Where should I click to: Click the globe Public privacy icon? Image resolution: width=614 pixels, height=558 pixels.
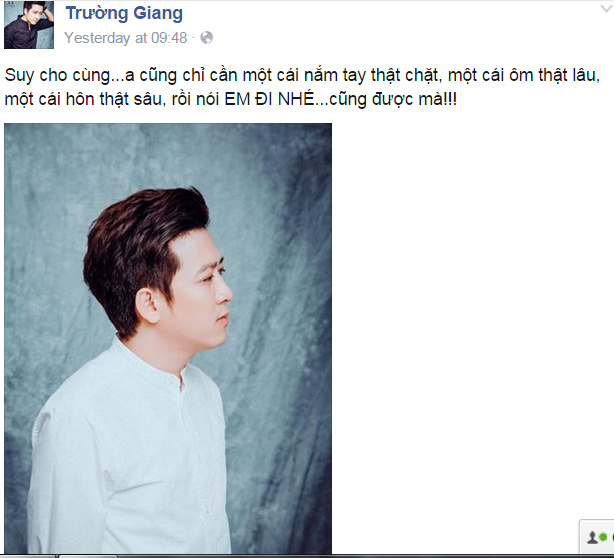point(206,38)
